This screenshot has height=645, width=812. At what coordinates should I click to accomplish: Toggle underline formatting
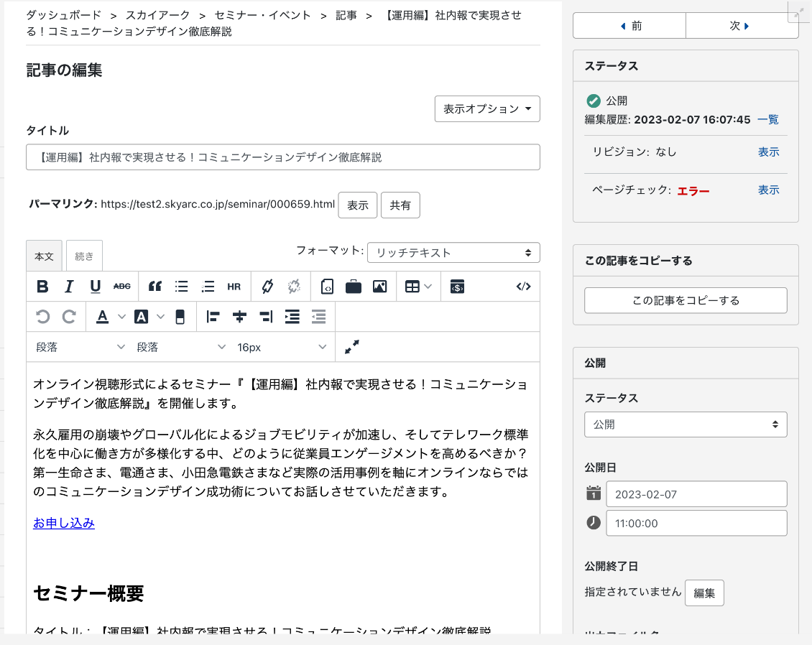(95, 287)
